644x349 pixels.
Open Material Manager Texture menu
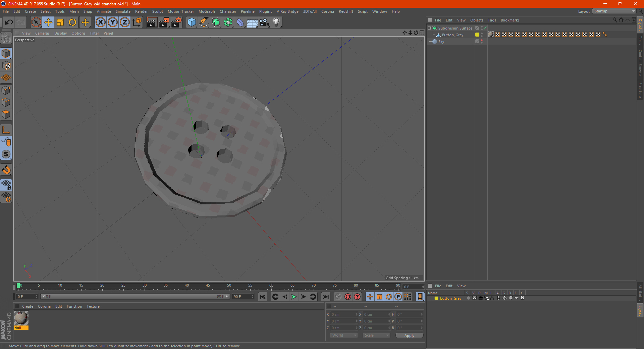pyautogui.click(x=93, y=306)
